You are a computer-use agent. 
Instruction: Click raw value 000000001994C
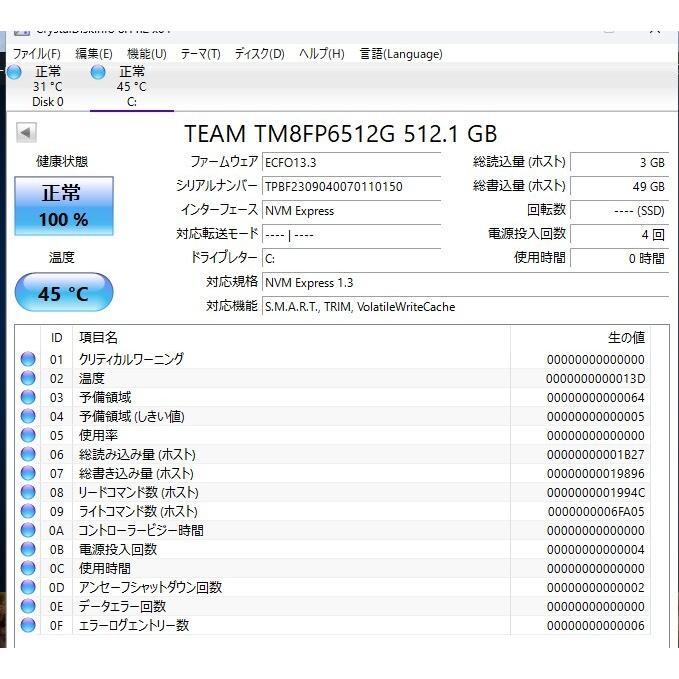[595, 493]
